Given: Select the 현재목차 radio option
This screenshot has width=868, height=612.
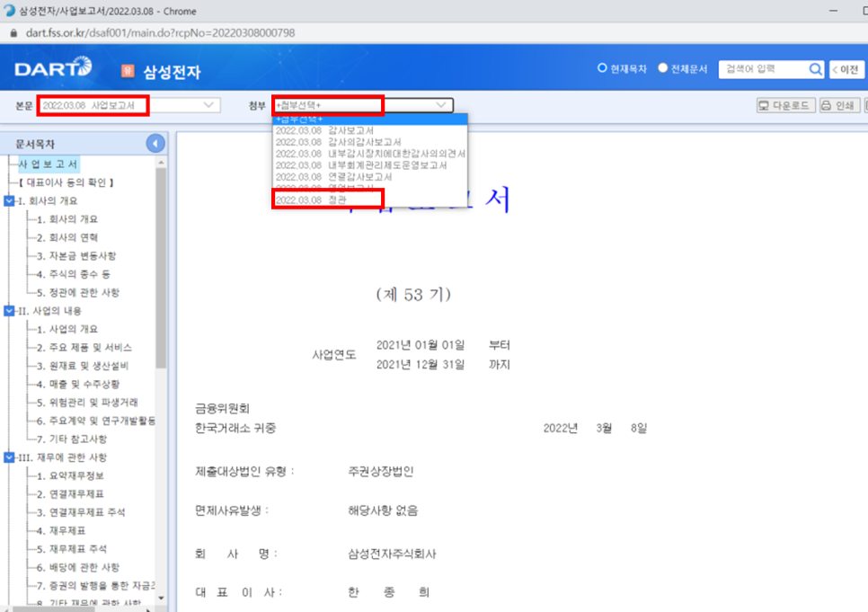Looking at the screenshot, I should coord(602,68).
